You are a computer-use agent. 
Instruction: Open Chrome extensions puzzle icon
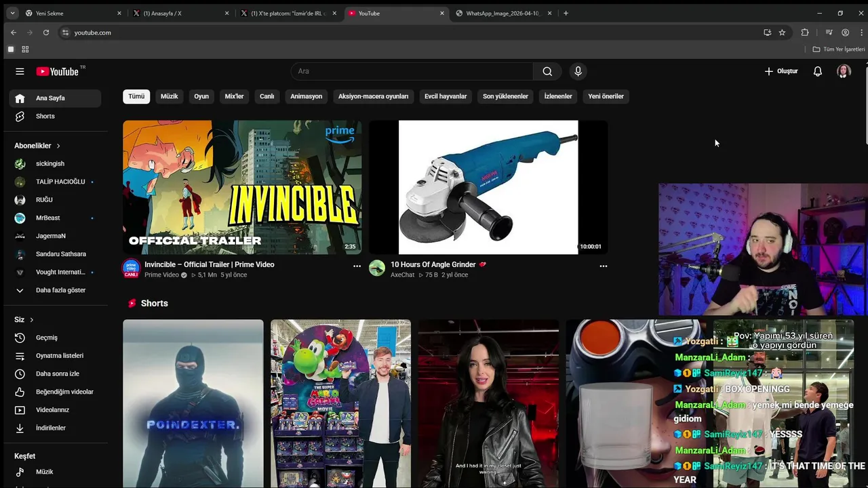[805, 33]
